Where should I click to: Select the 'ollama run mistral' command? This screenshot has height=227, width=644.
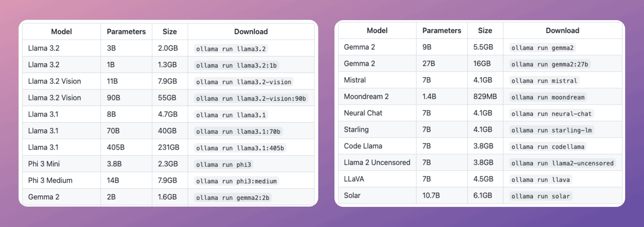[x=544, y=81]
